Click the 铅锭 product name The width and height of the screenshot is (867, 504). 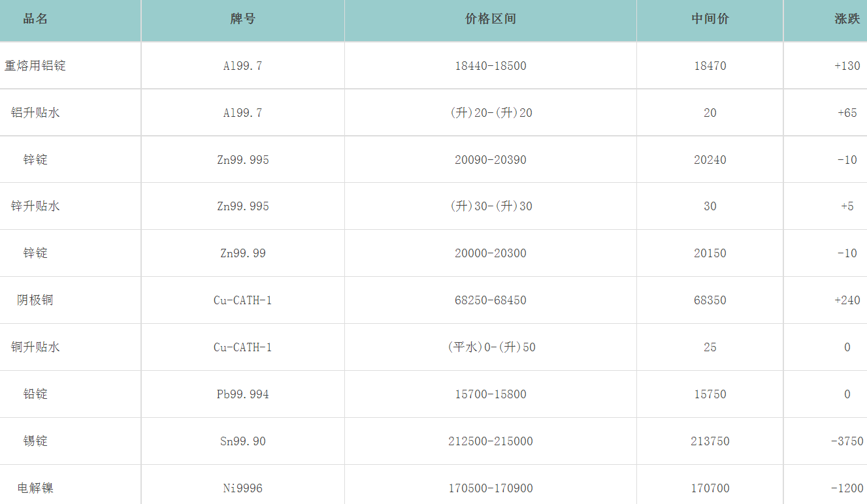[x=35, y=394]
